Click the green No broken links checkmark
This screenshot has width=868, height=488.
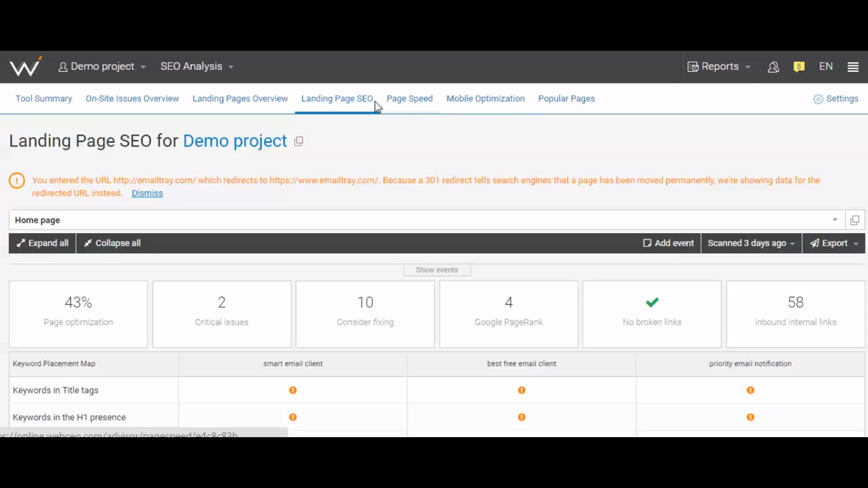652,302
